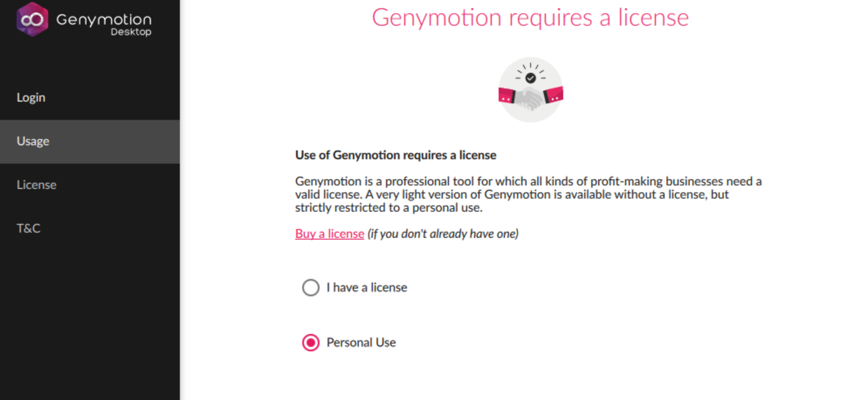Screen dimensions: 868x400
Task: Click the unfilled license radio circle
Action: pyautogui.click(x=311, y=287)
